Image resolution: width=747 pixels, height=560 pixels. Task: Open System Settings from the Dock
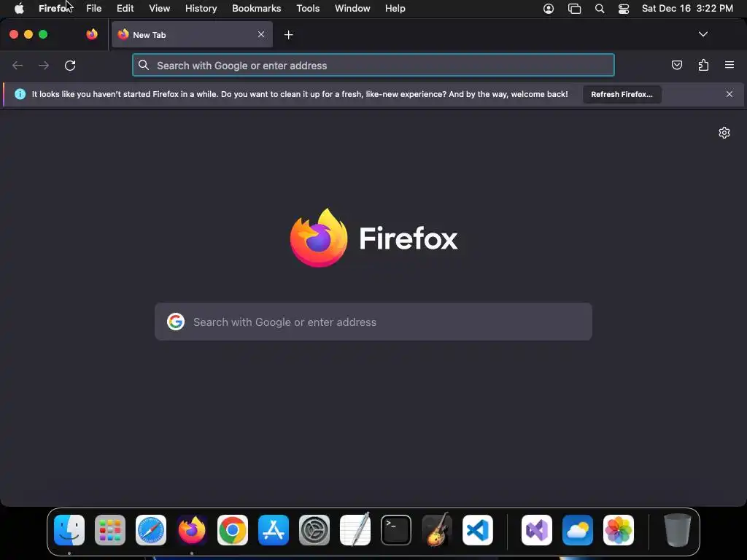(314, 530)
